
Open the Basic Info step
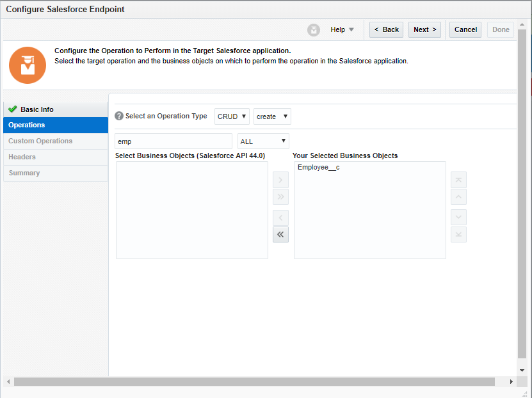tap(56, 109)
